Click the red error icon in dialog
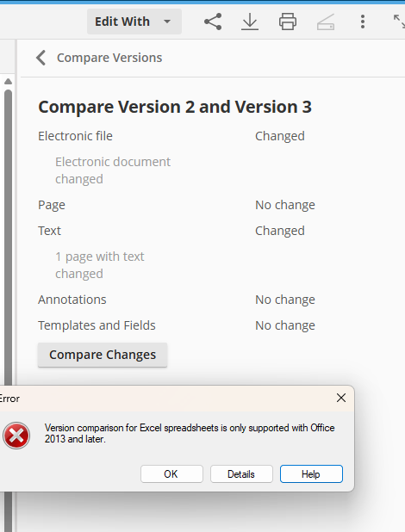 pyautogui.click(x=16, y=436)
